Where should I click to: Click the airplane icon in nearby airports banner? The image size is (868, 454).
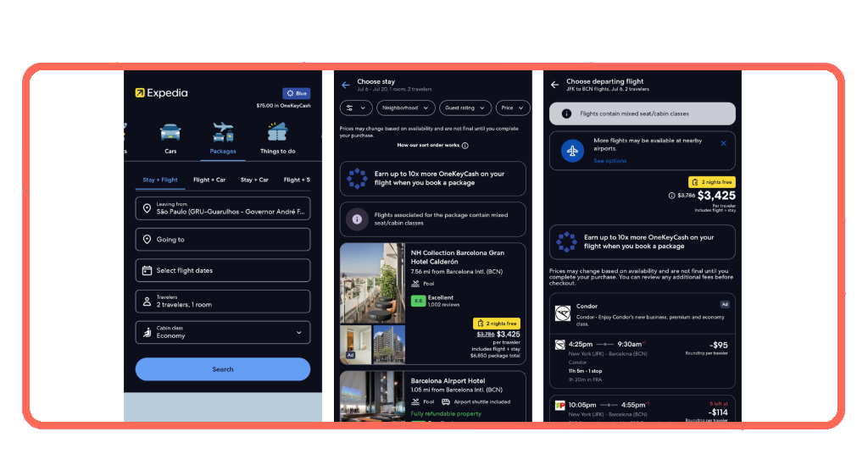click(x=572, y=151)
